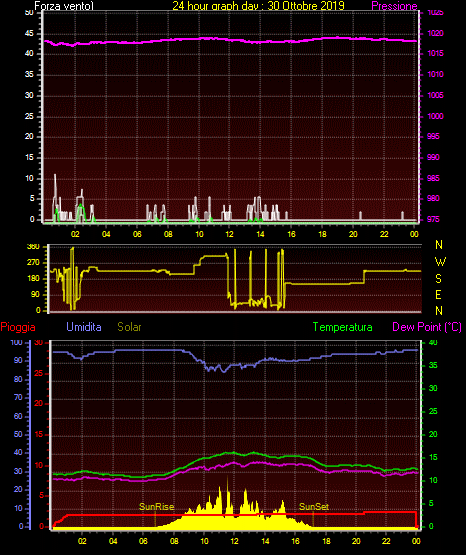The height and width of the screenshot is (555, 466).
Task: Click the 40 tick on temperature axis
Action: 433,342
